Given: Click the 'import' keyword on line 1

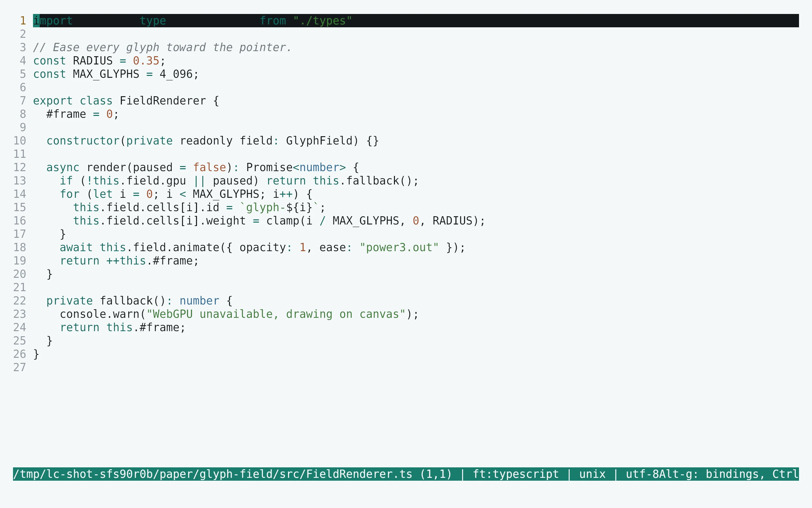Looking at the screenshot, I should click(53, 21).
